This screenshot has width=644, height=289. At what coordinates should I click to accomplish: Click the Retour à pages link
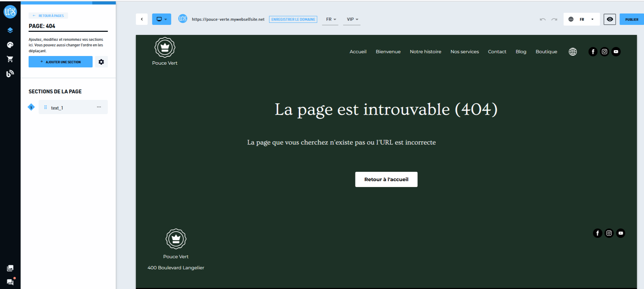[x=48, y=16]
